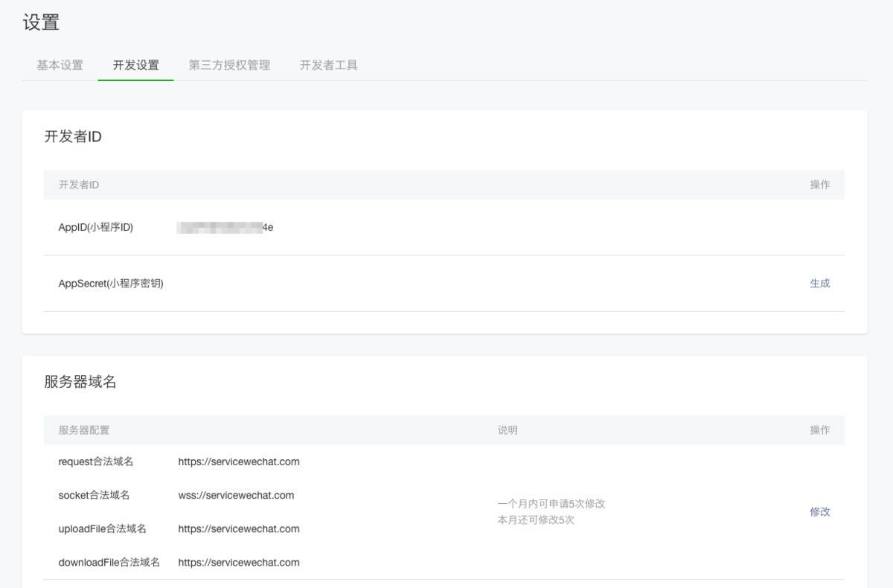This screenshot has height=588, width=893.
Task: Click the socket合法域名 label
Action: (92, 495)
